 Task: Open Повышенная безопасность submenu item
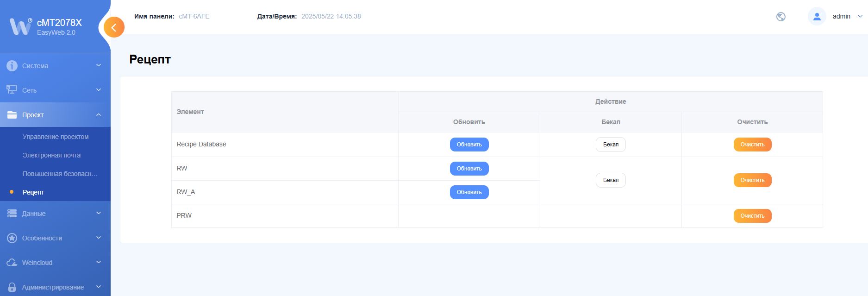click(60, 174)
